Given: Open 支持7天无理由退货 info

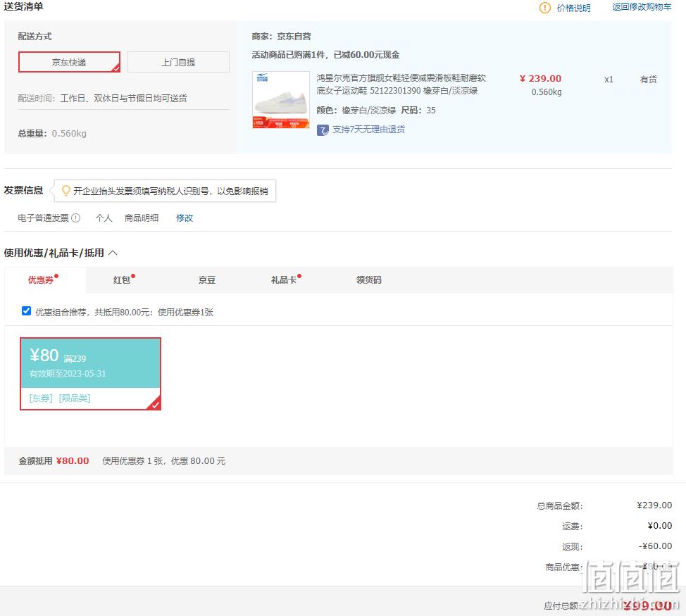Looking at the screenshot, I should pyautogui.click(x=368, y=130).
